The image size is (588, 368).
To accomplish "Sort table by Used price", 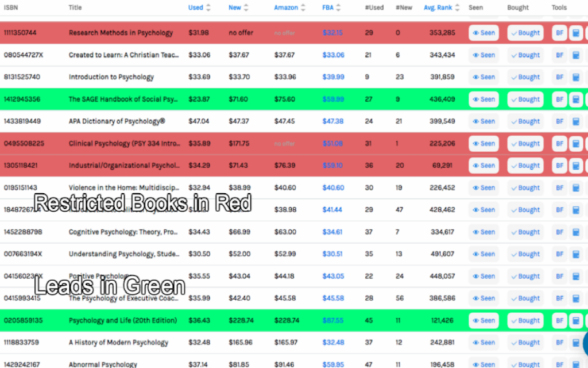I will [199, 7].
